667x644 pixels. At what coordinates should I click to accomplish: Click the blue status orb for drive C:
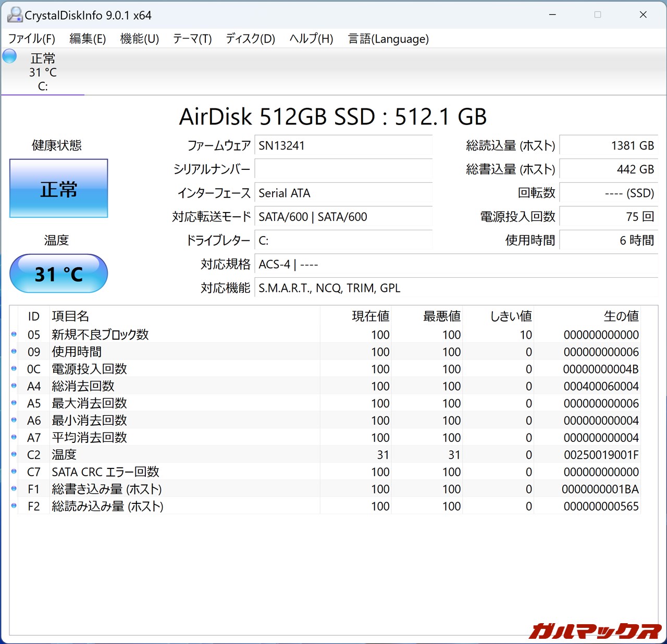coord(10,56)
